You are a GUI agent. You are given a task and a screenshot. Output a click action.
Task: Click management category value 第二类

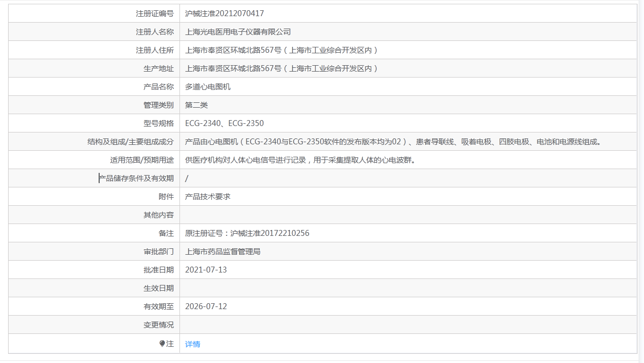[196, 105]
